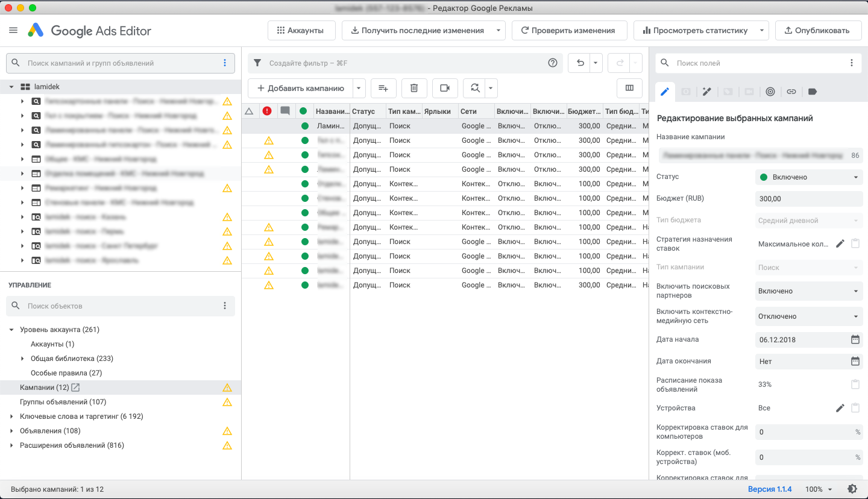Image resolution: width=868 pixels, height=499 pixels.
Task: Collapse the Уровень аккаунта tree section
Action: point(11,330)
